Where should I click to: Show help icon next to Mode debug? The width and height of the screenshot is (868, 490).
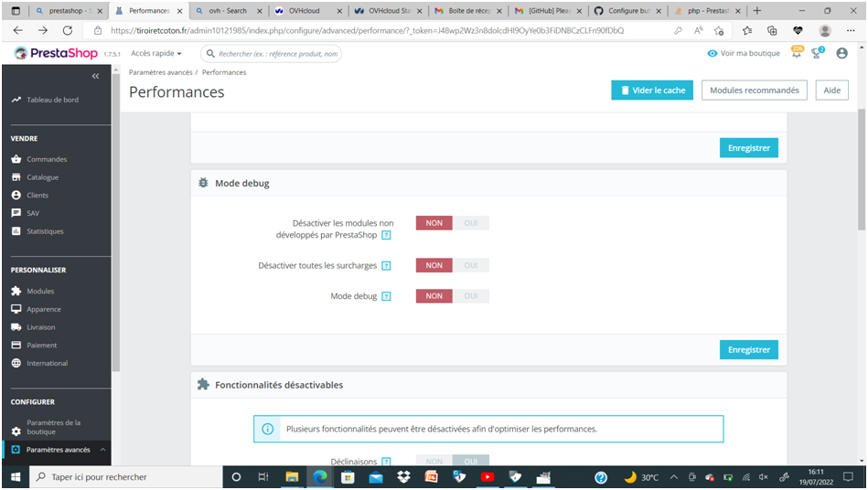tap(386, 296)
